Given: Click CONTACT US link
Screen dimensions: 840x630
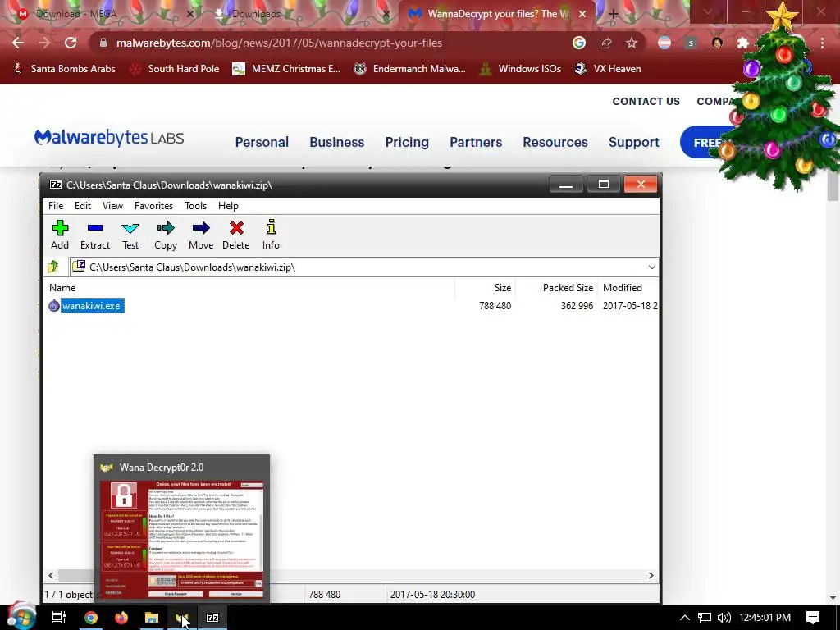Looking at the screenshot, I should point(646,101).
